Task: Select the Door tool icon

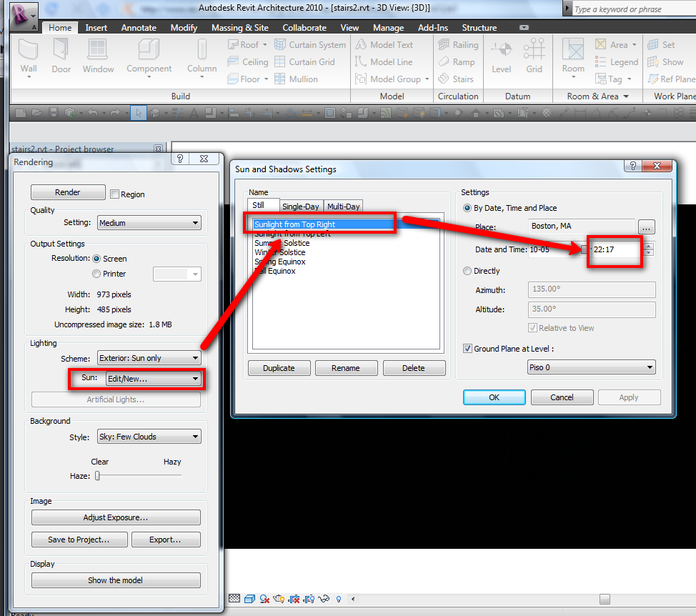Action: point(61,49)
